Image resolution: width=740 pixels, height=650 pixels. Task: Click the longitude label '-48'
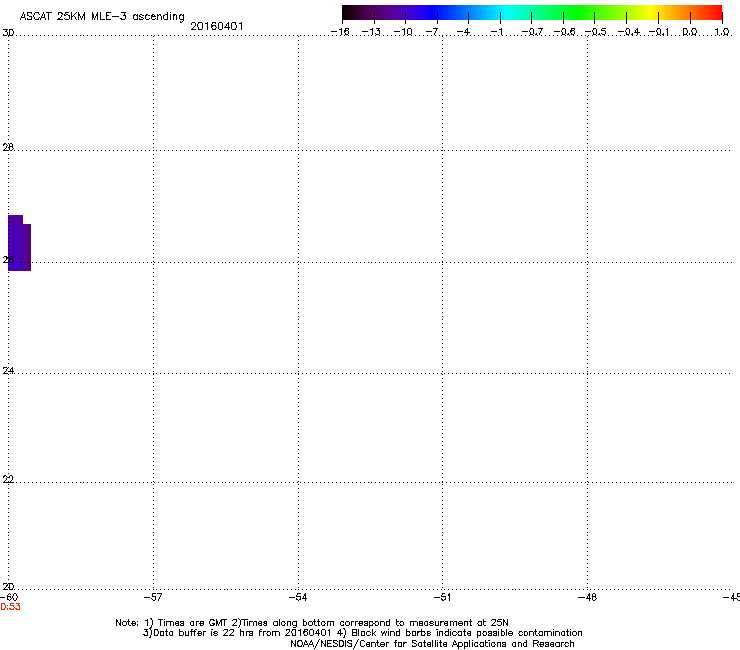587,597
